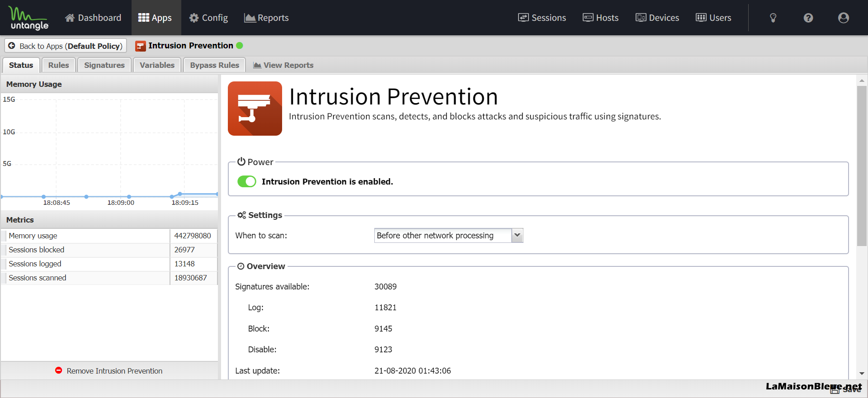The height and width of the screenshot is (398, 868).
Task: Click the value 26977
Action: click(184, 250)
